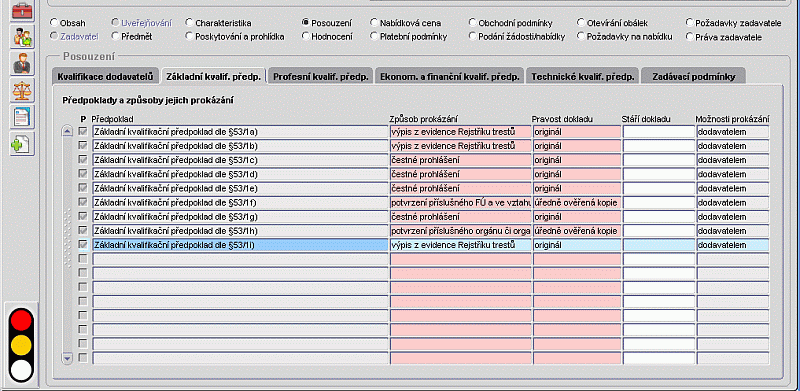The image size is (800, 391).
Task: Click potvrzení příslušného FÚ field
Action: tap(461, 203)
